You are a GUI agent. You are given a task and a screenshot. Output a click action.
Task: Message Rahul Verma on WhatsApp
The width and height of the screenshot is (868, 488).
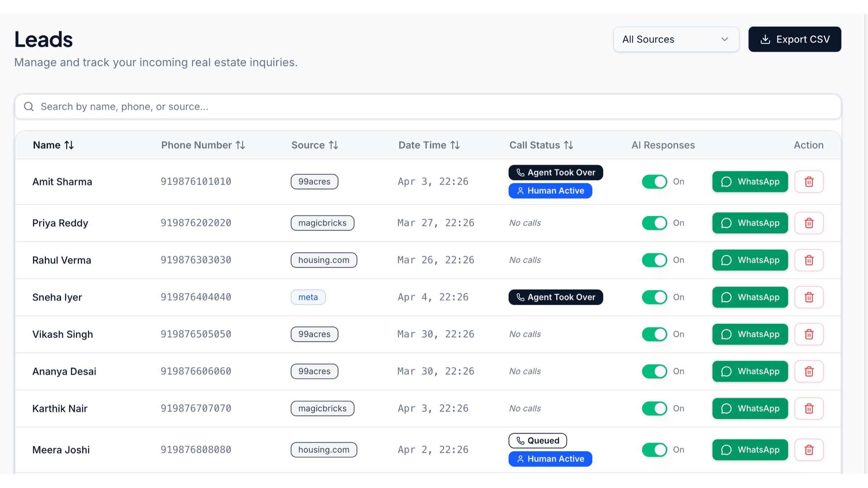click(750, 260)
